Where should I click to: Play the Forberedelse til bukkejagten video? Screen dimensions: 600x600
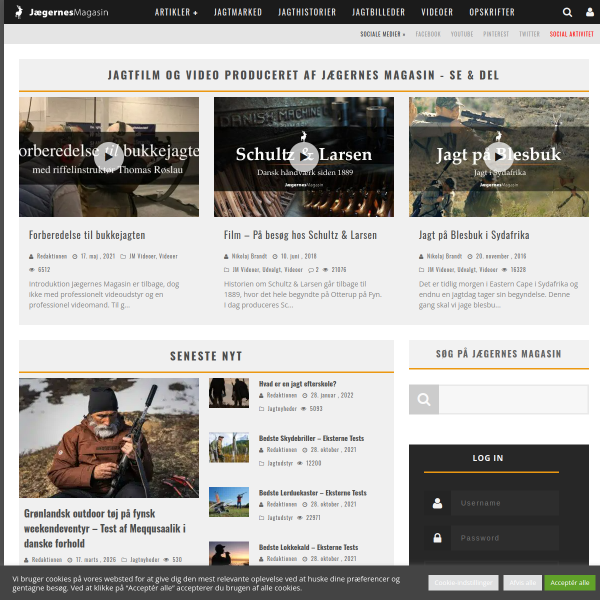(x=109, y=157)
